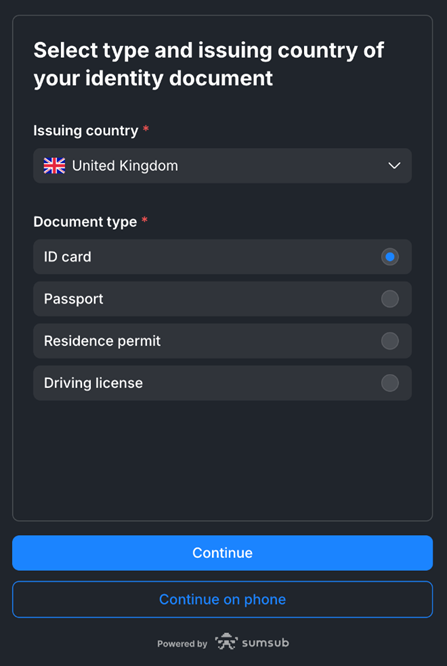Click the 'Passport' option text
The image size is (447, 666).
(74, 299)
